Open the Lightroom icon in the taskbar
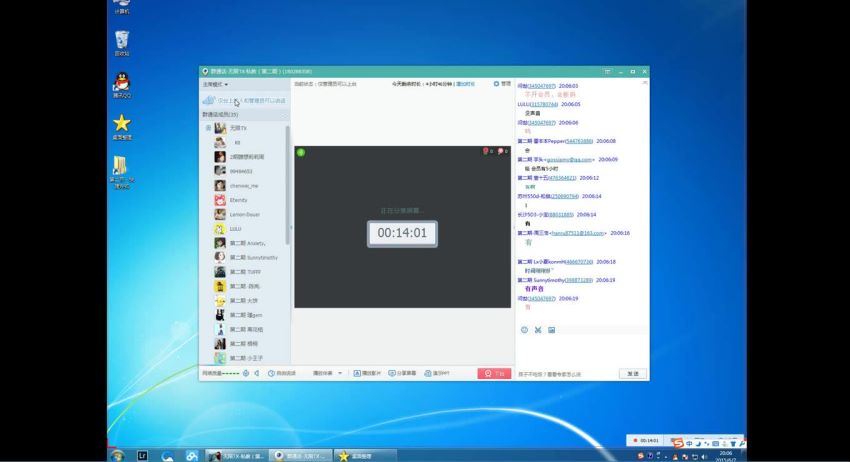This screenshot has width=850, height=462. pyautogui.click(x=142, y=455)
